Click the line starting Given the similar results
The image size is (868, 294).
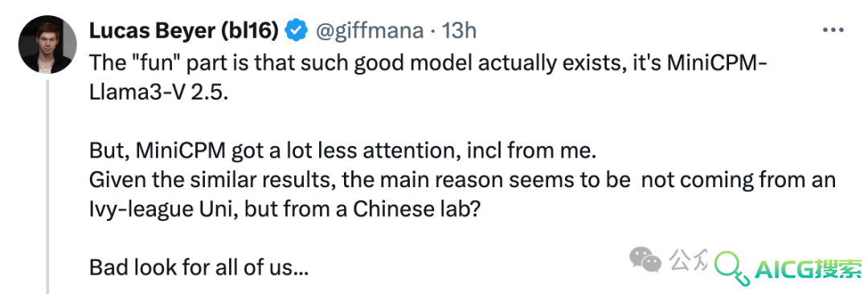(x=462, y=181)
